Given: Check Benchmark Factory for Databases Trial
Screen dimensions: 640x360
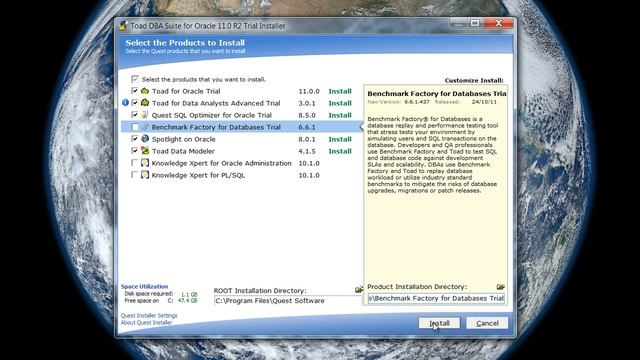Looking at the screenshot, I should tap(134, 127).
